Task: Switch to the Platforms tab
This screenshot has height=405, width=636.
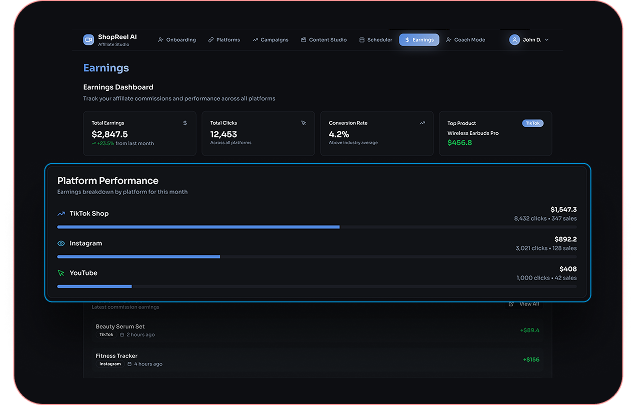Action: (x=225, y=40)
